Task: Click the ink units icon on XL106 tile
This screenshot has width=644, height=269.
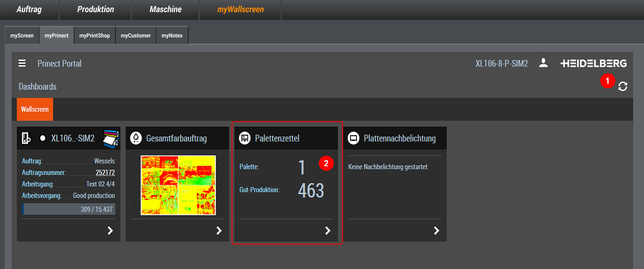Action: [110, 139]
